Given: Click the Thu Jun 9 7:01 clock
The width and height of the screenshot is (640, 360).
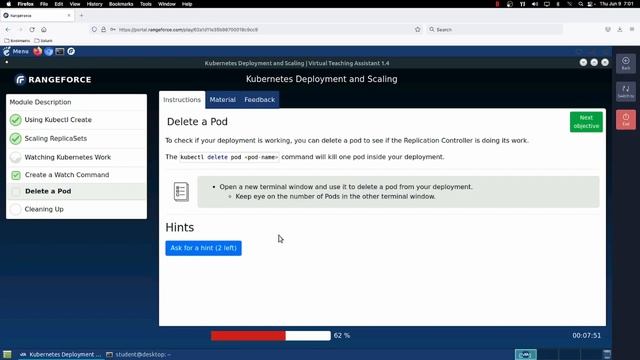Looking at the screenshot, I should [617, 4].
